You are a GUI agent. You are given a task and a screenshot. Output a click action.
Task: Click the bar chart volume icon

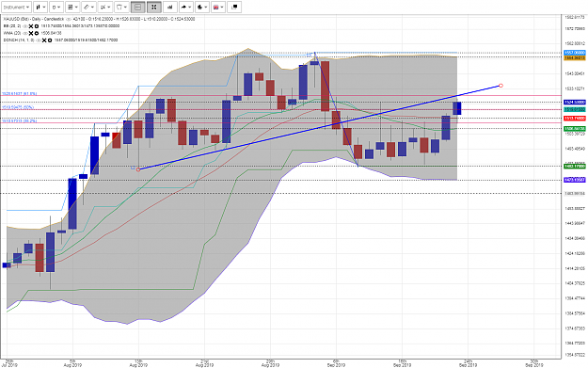pyautogui.click(x=170, y=8)
